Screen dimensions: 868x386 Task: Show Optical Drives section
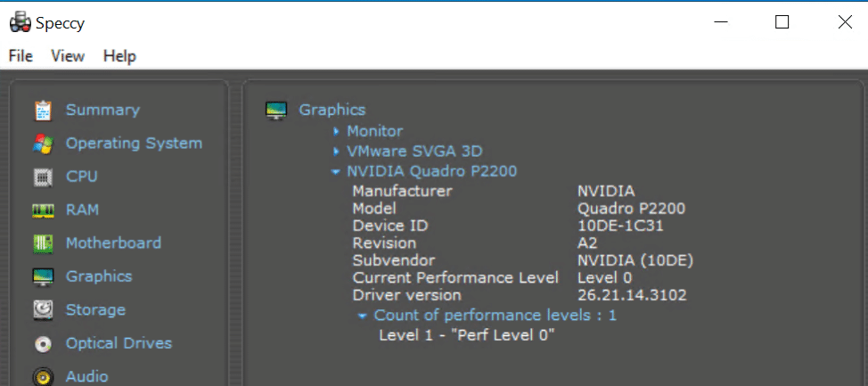pyautogui.click(x=119, y=343)
